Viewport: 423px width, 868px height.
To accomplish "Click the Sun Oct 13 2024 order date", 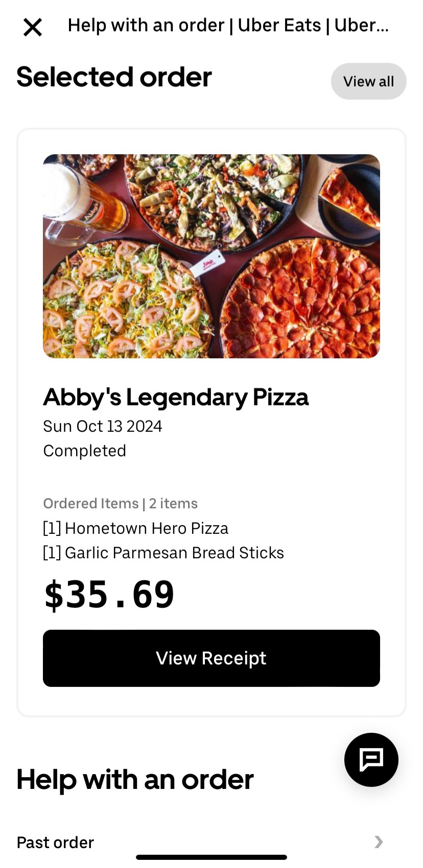I will [x=102, y=426].
